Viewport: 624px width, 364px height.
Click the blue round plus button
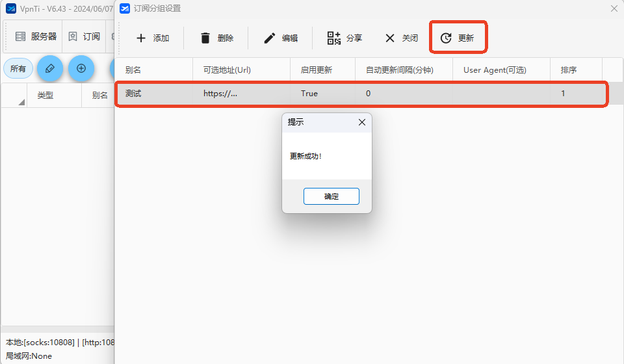pos(81,68)
